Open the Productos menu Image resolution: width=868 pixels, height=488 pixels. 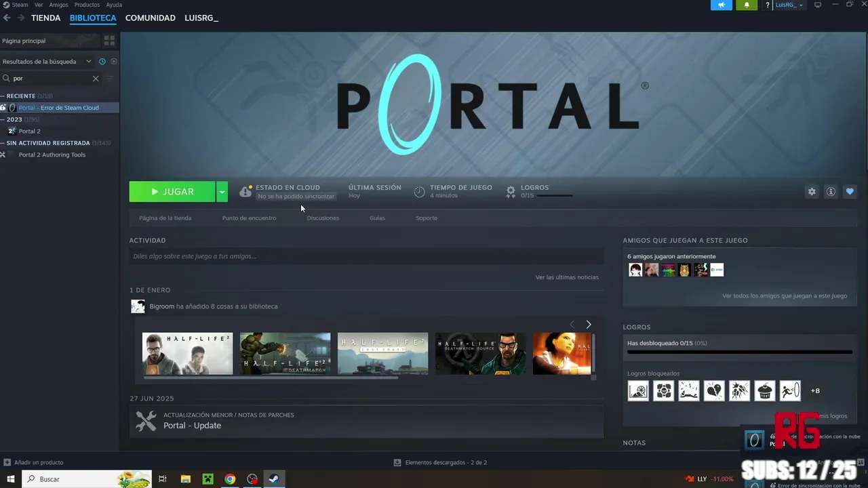point(87,5)
